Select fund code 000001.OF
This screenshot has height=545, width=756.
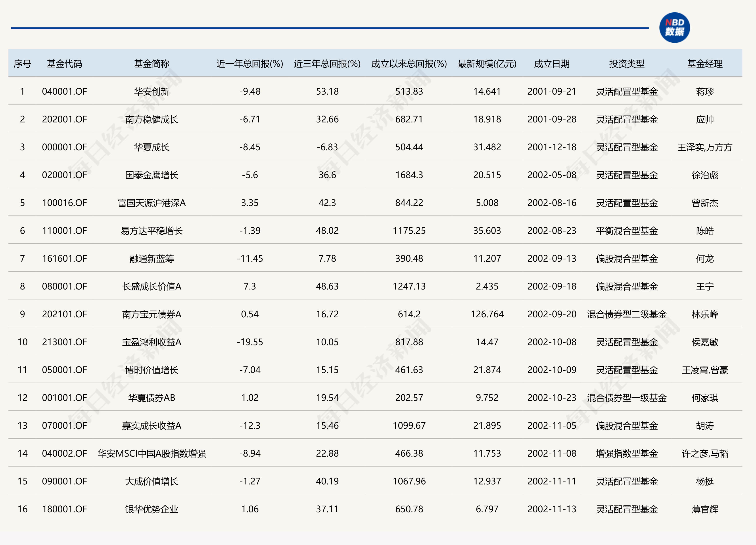(64, 147)
